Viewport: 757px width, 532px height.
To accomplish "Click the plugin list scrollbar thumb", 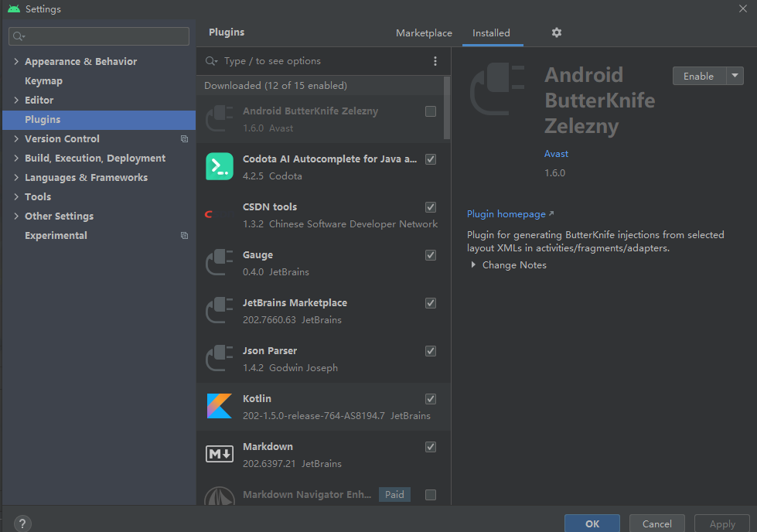I will pyautogui.click(x=447, y=107).
